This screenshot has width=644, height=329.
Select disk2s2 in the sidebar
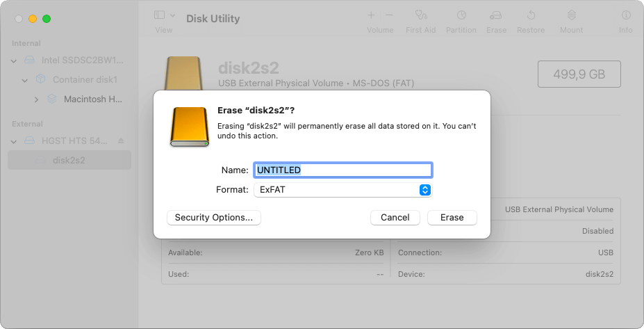pos(69,160)
